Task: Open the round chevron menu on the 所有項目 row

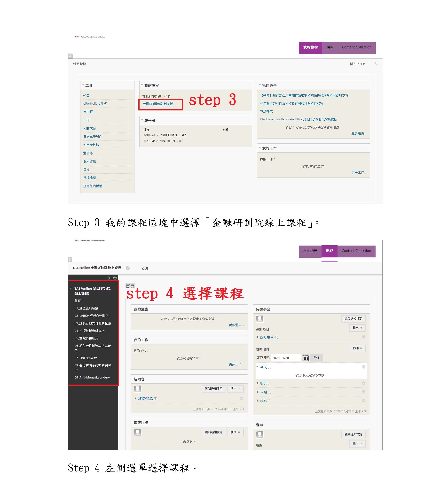Action: pos(363,337)
